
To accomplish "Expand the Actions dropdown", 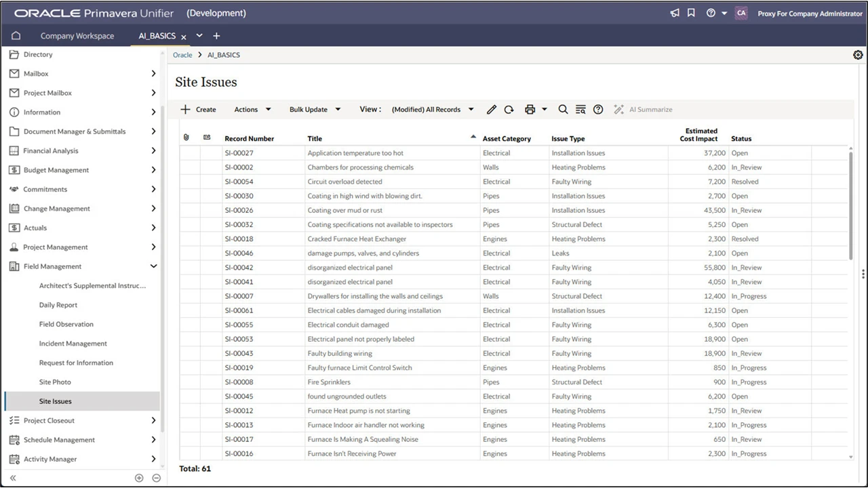I will point(252,109).
